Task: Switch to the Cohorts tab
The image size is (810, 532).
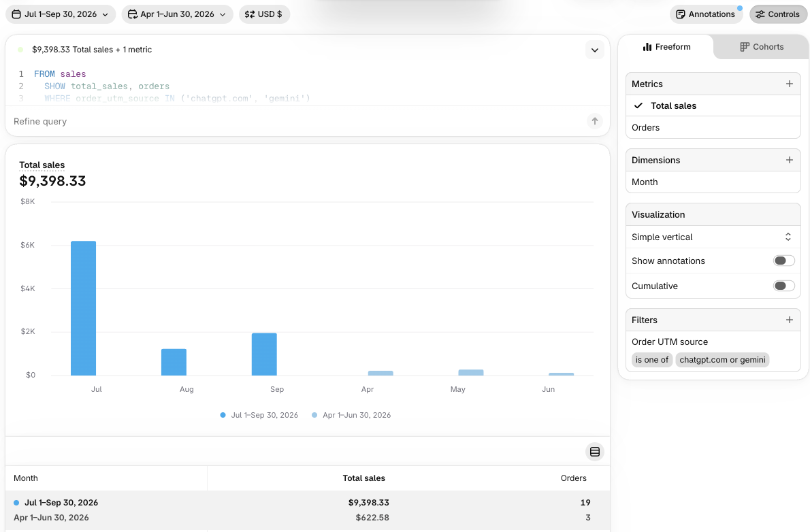Action: pos(762,47)
